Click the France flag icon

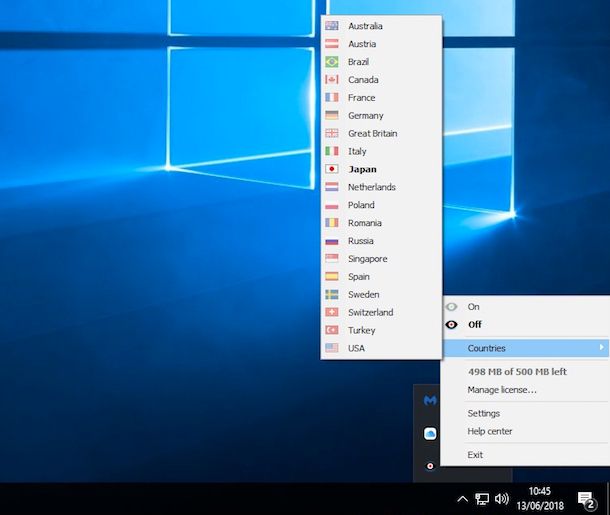click(332, 97)
